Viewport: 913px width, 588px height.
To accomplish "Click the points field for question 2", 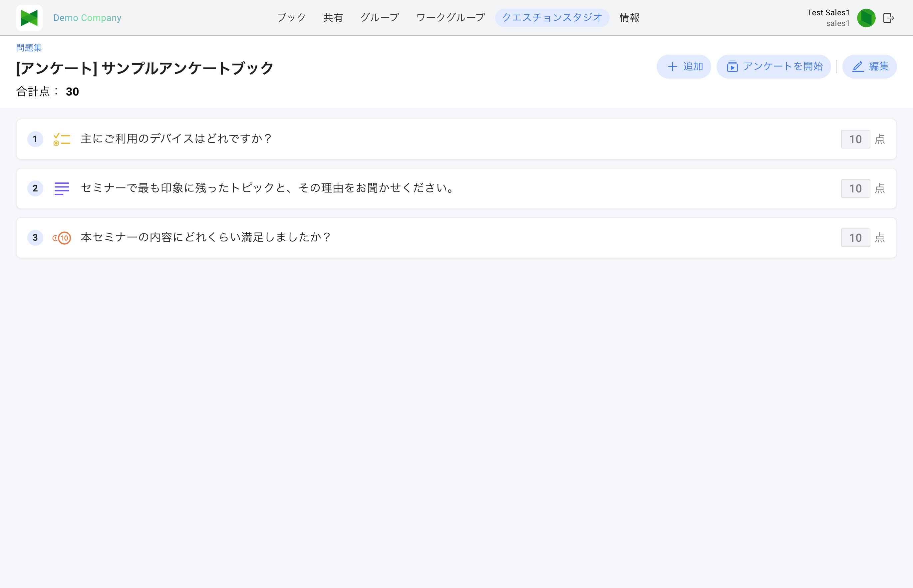I will [x=855, y=188].
